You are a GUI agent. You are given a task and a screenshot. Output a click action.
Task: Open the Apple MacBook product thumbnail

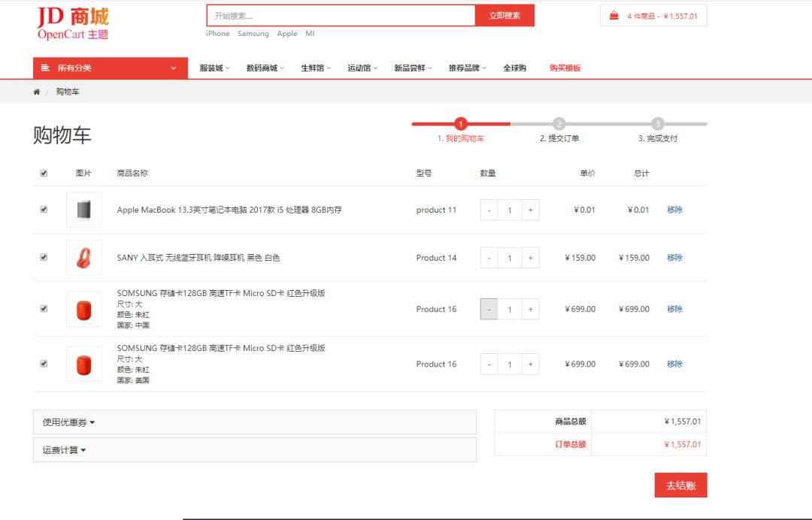(x=84, y=210)
